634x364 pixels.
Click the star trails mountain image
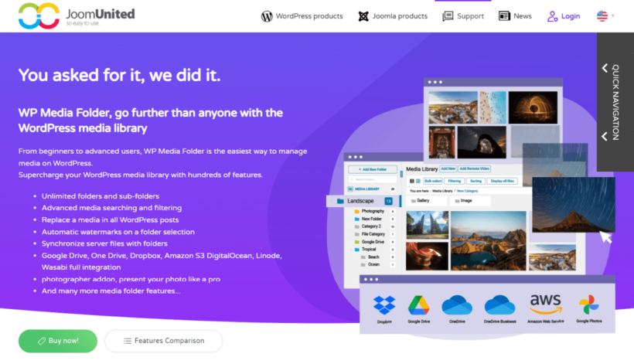pos(574,205)
